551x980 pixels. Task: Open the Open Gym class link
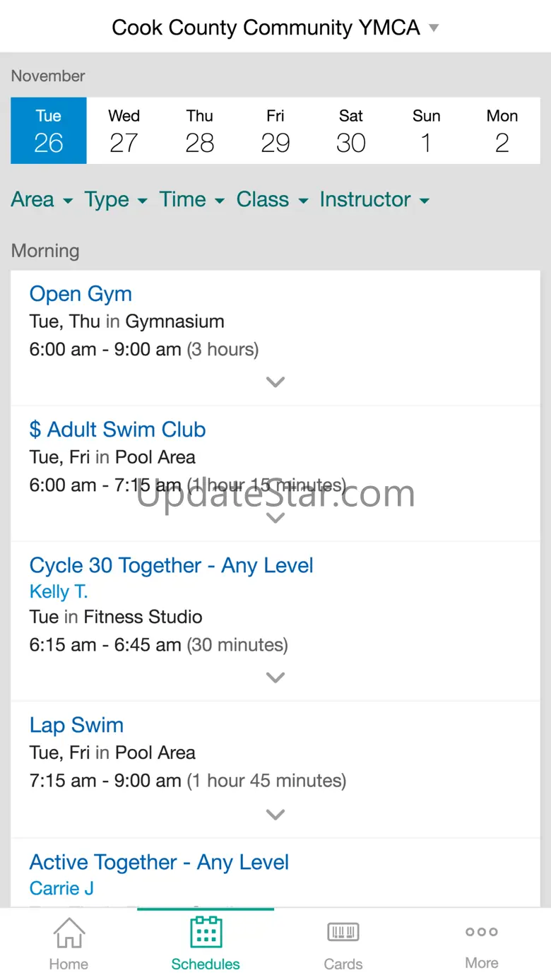(81, 294)
